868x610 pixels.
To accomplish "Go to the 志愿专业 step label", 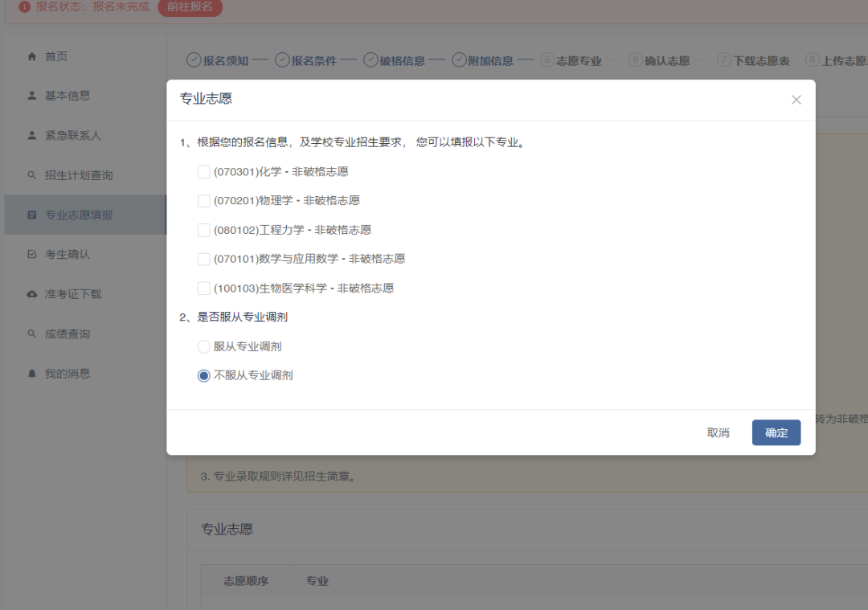I will [x=579, y=61].
